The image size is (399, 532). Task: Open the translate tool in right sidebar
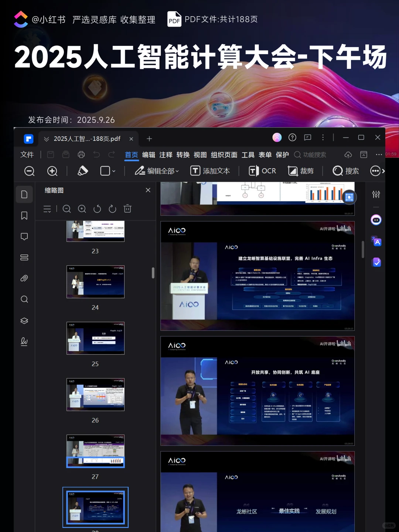376,241
